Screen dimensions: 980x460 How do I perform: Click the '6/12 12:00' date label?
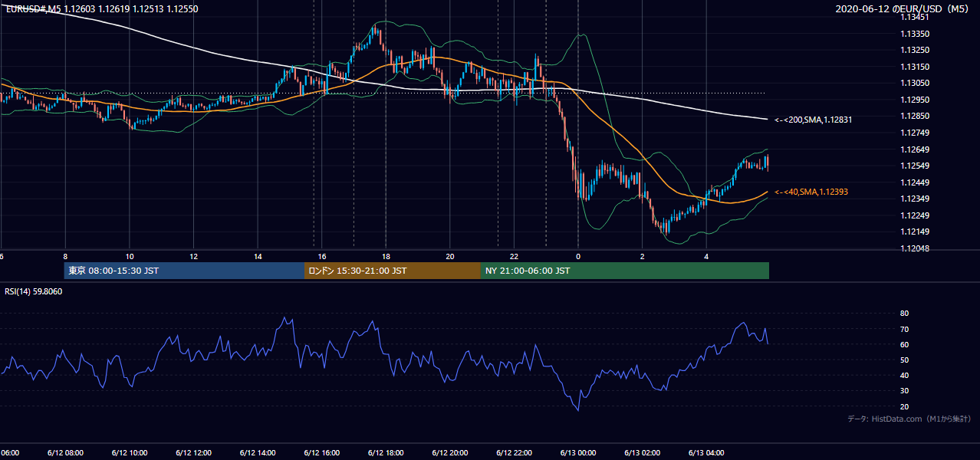tap(193, 452)
